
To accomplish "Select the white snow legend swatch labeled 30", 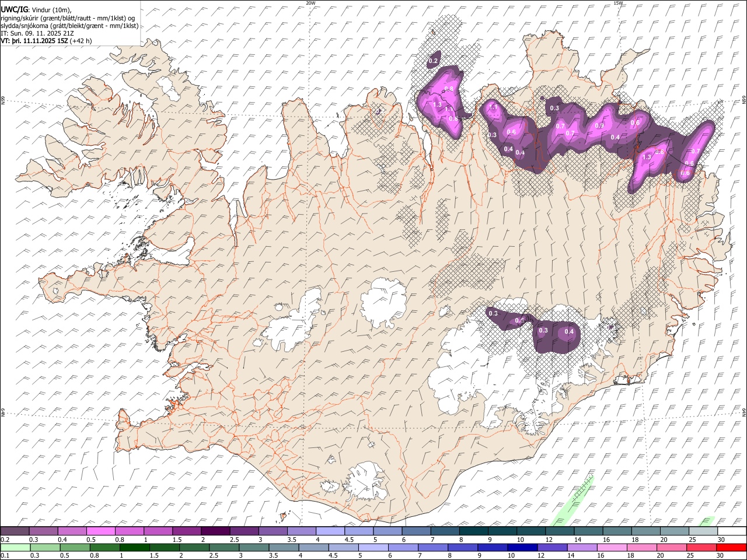I will [732, 531].
